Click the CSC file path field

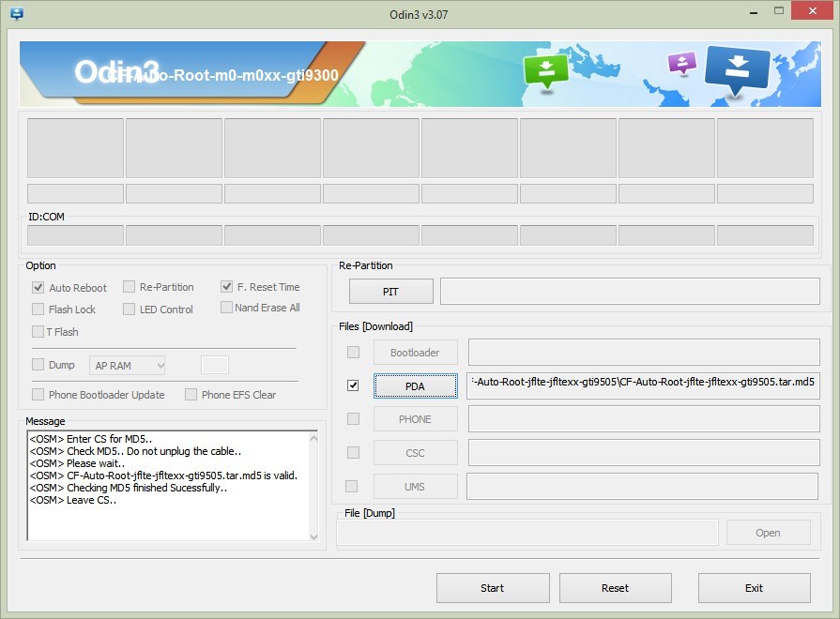tap(644, 452)
